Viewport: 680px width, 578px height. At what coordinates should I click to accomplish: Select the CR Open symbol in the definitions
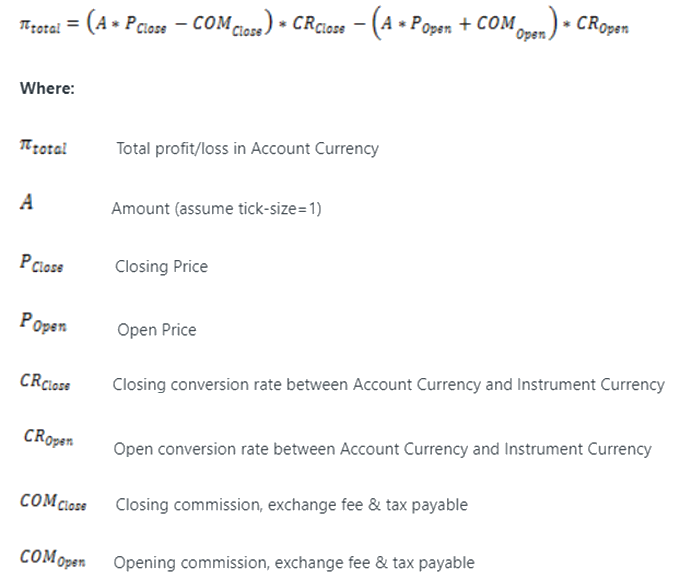(48, 439)
